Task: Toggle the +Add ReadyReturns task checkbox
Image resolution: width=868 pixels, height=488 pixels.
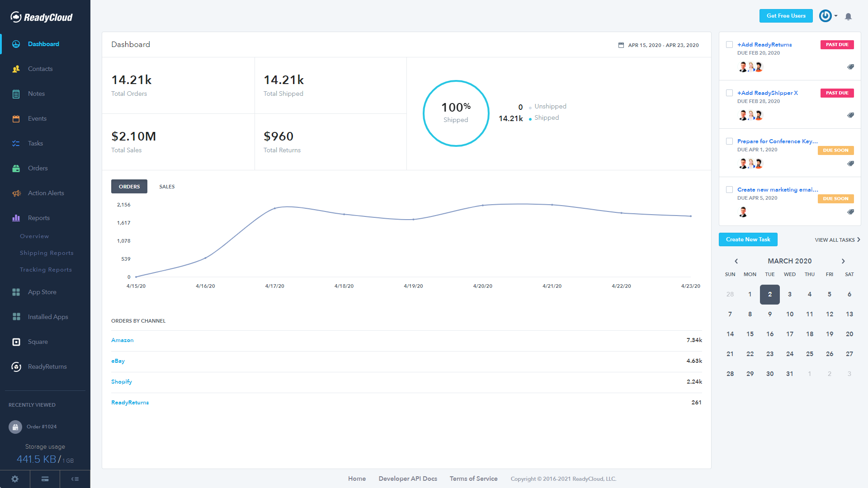Action: pos(729,45)
